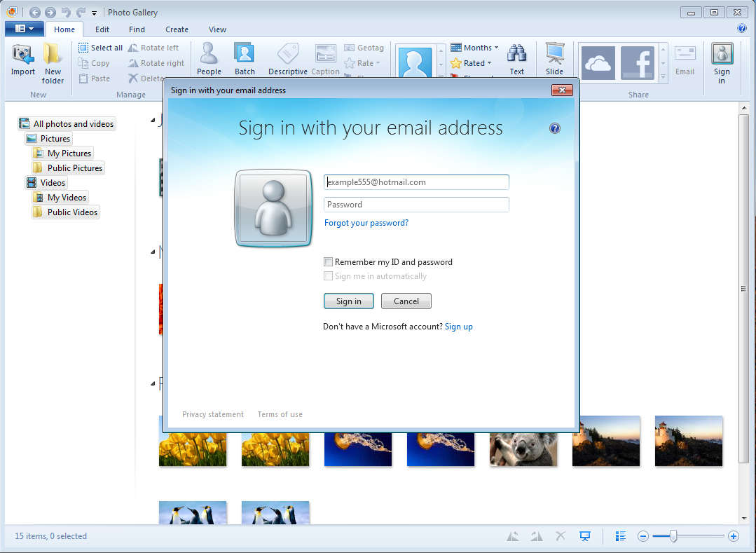Click the Import photos icon

22,55
